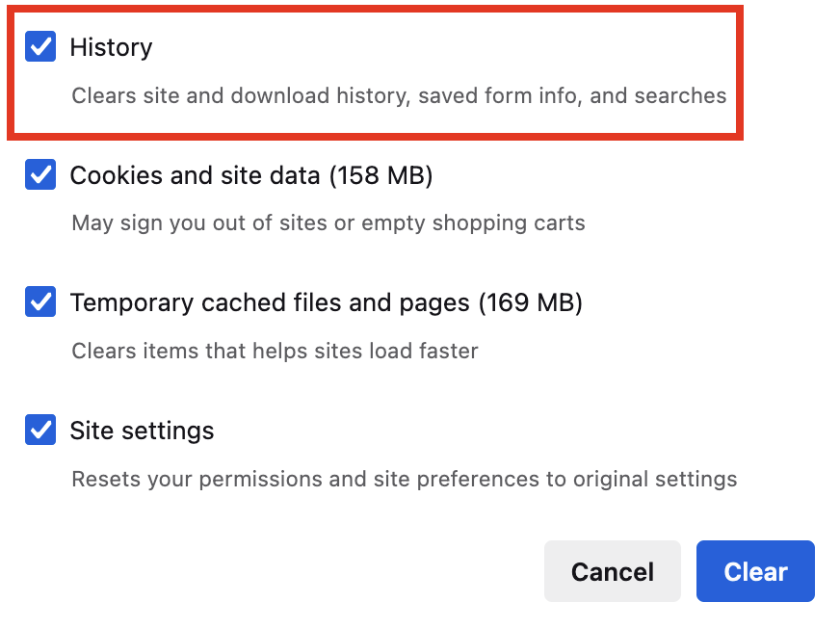This screenshot has height=628, width=840.
Task: Uncheck the Cookies and site data checkbox
Action: point(40,175)
